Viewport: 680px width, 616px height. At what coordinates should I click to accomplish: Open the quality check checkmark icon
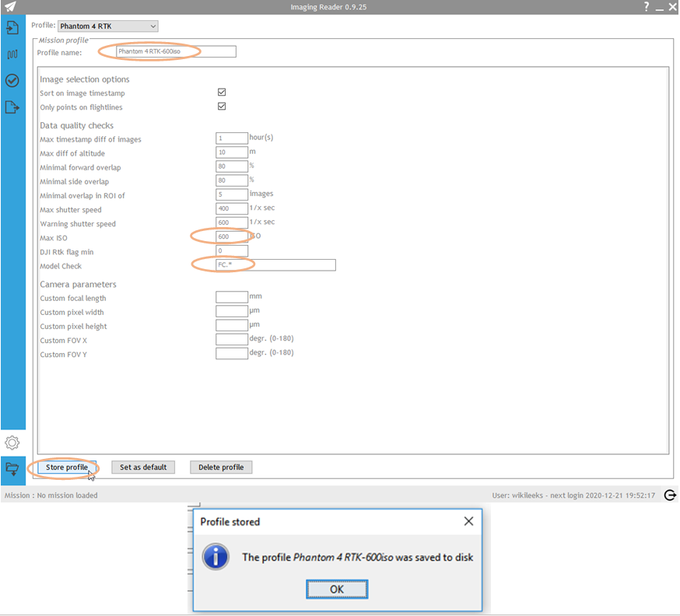pyautogui.click(x=12, y=80)
